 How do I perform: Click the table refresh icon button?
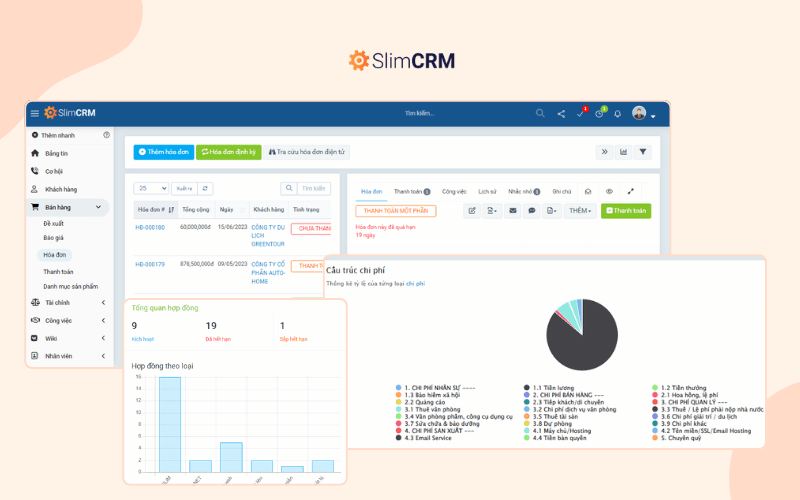point(205,188)
